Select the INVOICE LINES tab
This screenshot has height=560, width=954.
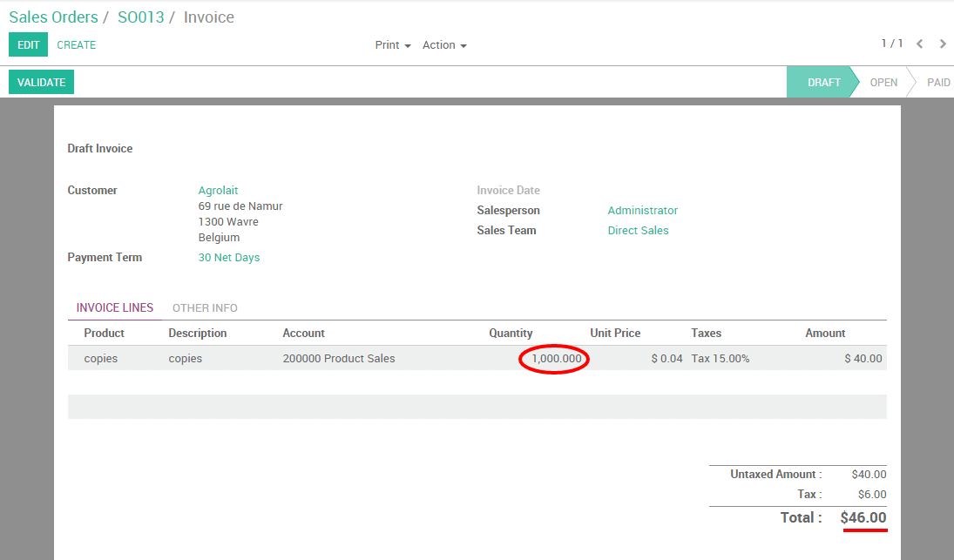(x=114, y=307)
